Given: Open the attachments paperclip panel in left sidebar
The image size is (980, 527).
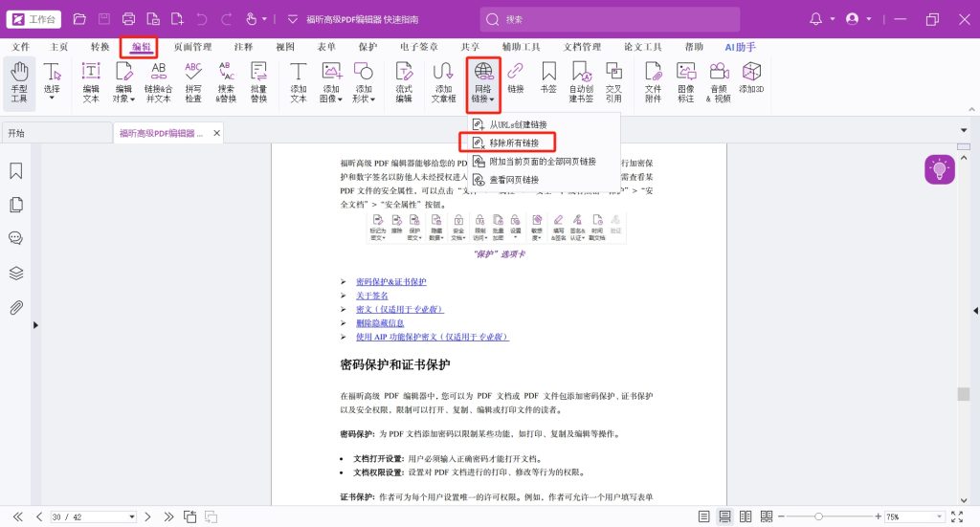Looking at the screenshot, I should (16, 307).
